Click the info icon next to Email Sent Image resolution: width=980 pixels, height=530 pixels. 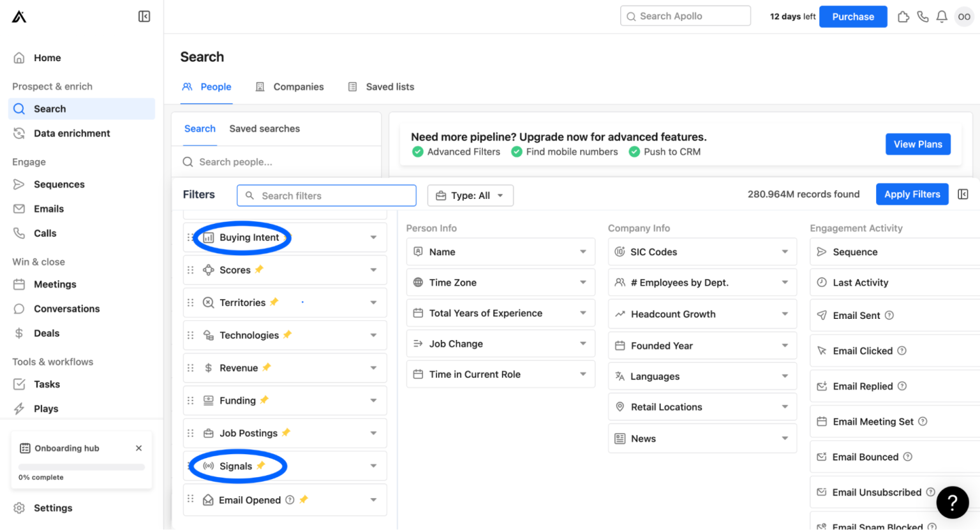point(889,315)
